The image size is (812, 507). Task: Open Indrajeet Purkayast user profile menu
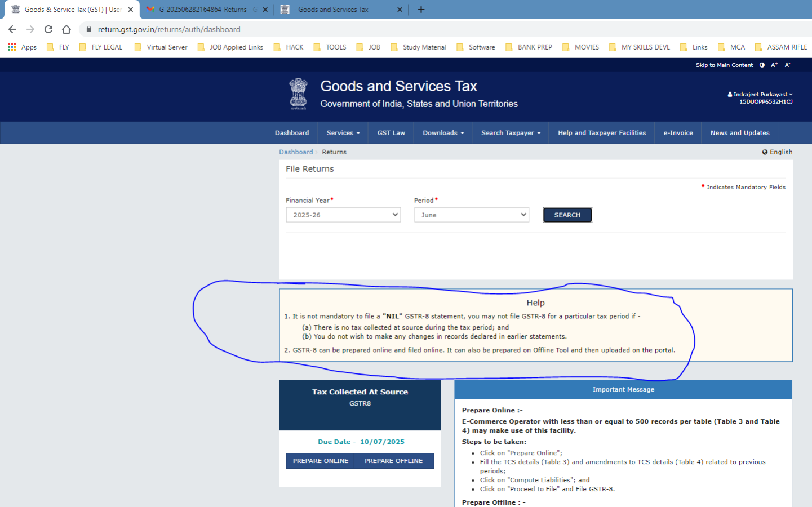pos(760,95)
